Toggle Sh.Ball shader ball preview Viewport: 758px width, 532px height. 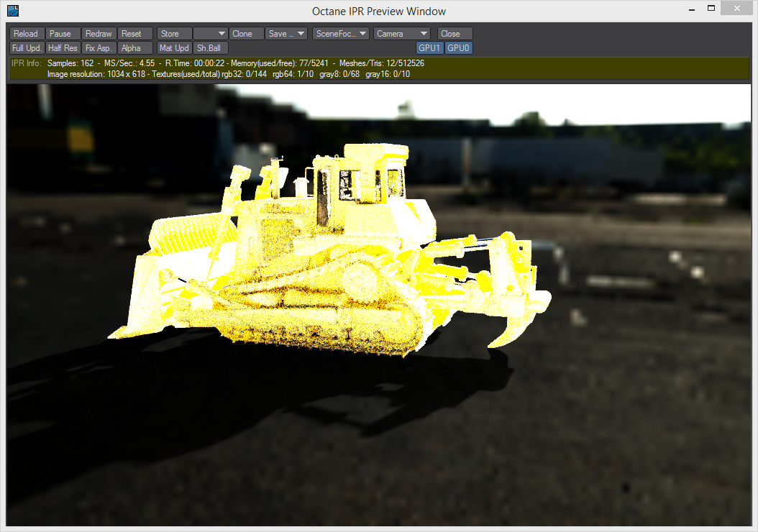click(210, 48)
